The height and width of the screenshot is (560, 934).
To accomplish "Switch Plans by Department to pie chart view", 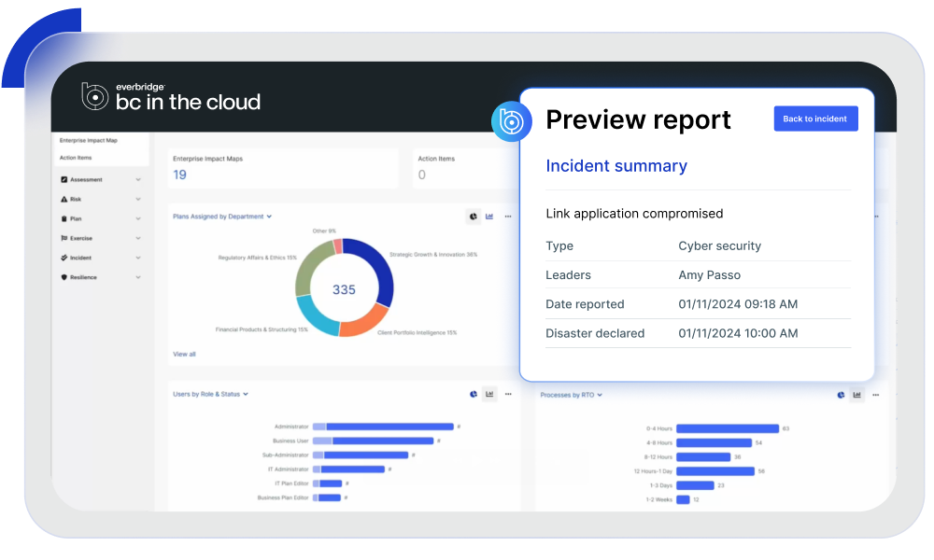I will pos(474,217).
